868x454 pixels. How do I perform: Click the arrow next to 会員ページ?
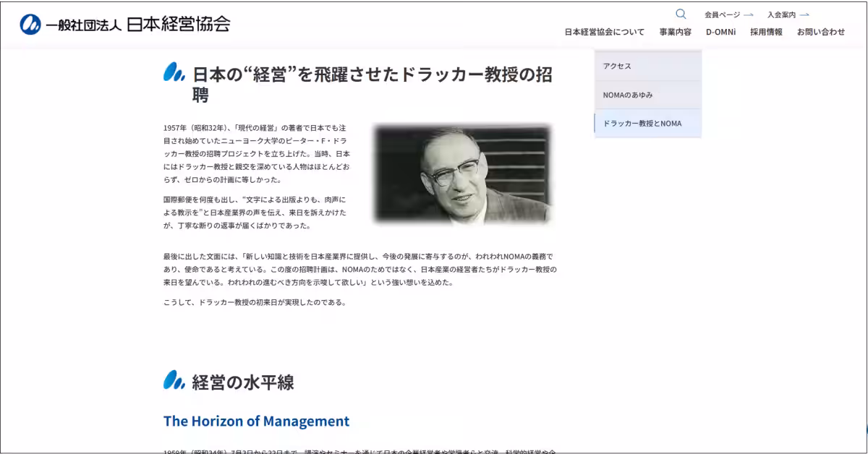point(748,14)
